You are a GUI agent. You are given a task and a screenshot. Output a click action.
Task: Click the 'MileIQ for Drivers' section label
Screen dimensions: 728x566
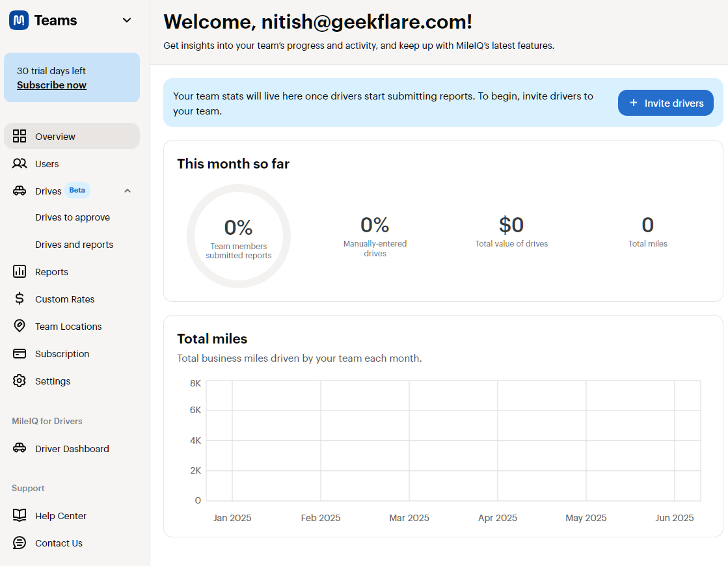[47, 421]
